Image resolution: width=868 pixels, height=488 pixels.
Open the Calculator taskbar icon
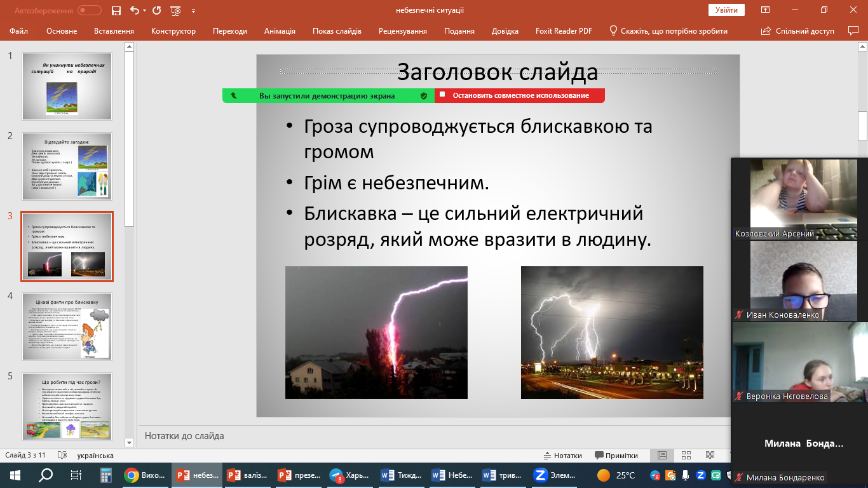(x=106, y=475)
